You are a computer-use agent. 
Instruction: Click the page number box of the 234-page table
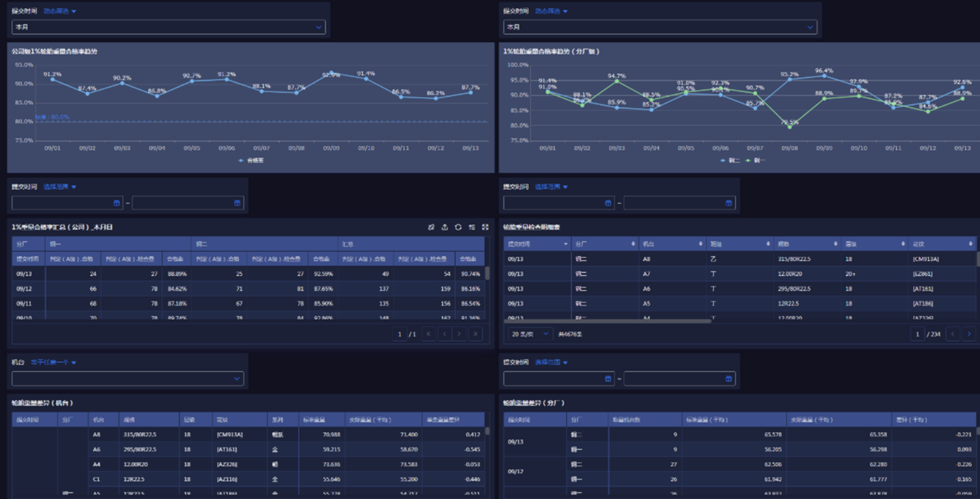pos(917,334)
